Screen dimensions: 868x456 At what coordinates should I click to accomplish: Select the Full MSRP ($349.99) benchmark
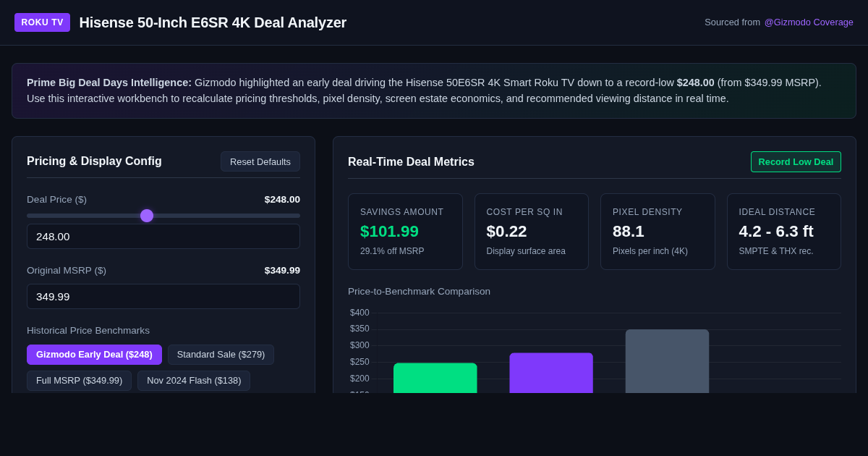80,381
